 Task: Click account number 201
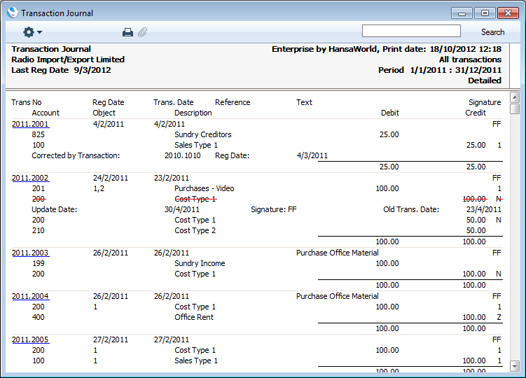click(x=38, y=188)
